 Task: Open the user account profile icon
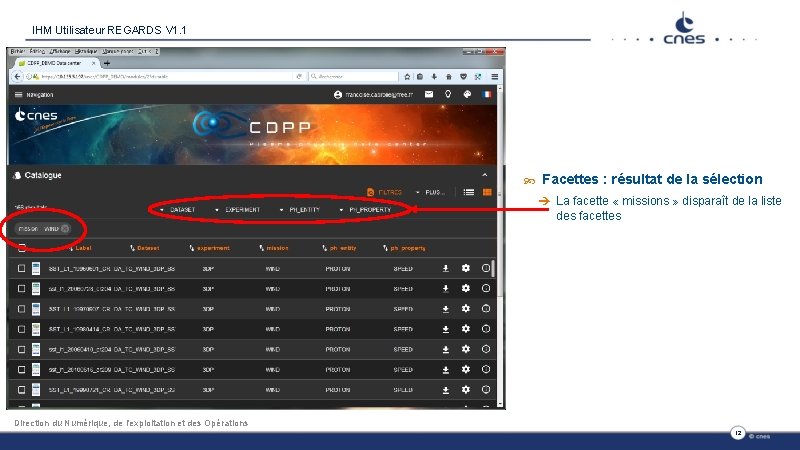(x=337, y=95)
